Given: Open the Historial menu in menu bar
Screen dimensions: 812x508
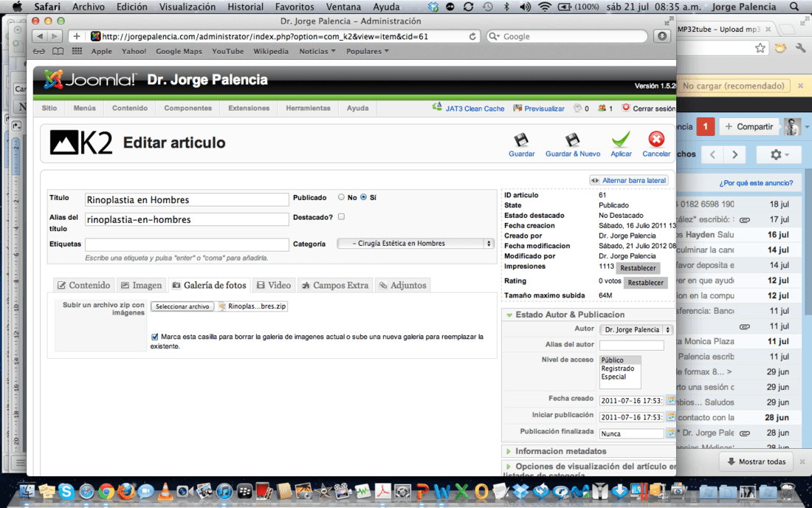Looking at the screenshot, I should 246,7.
